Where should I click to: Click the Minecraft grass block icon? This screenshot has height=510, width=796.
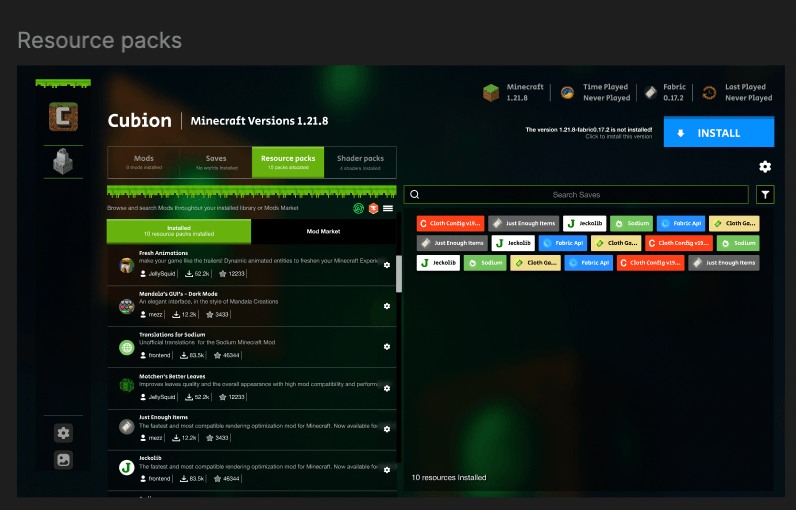tap(491, 92)
